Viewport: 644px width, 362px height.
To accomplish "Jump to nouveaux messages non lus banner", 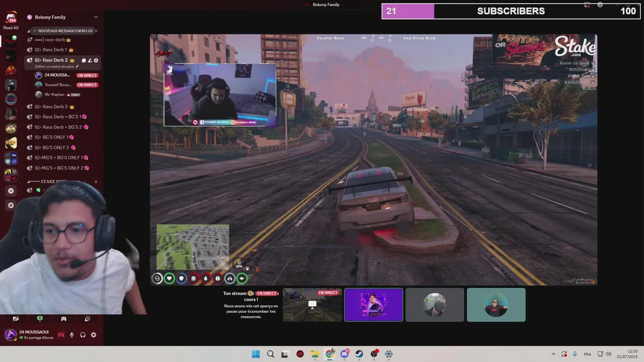I will pyautogui.click(x=63, y=31).
